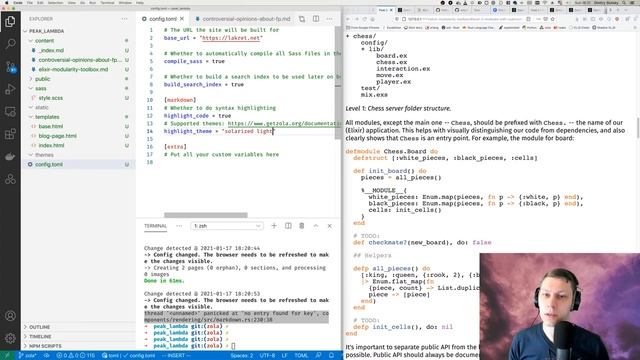This screenshot has height=360, width=640.
Task: Click the open changes icon in editor toolbar
Action: pos(302,19)
